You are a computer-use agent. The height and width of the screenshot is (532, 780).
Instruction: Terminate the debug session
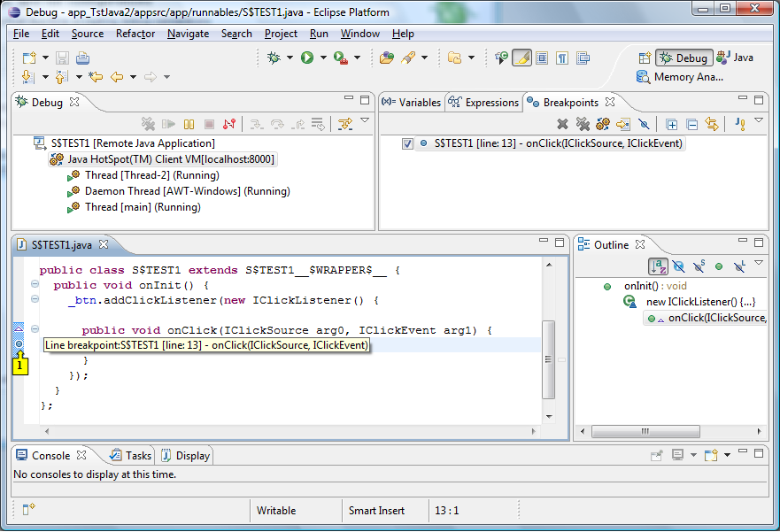pos(208,124)
